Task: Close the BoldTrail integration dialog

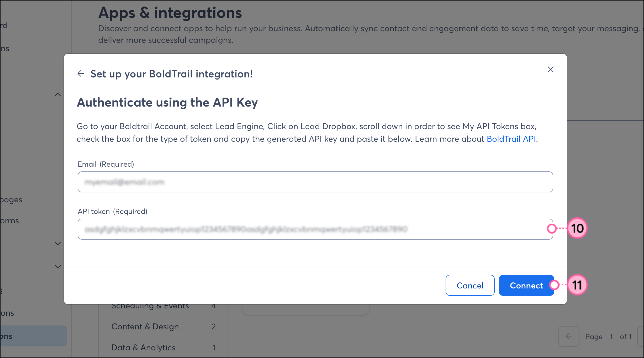Action: (550, 69)
